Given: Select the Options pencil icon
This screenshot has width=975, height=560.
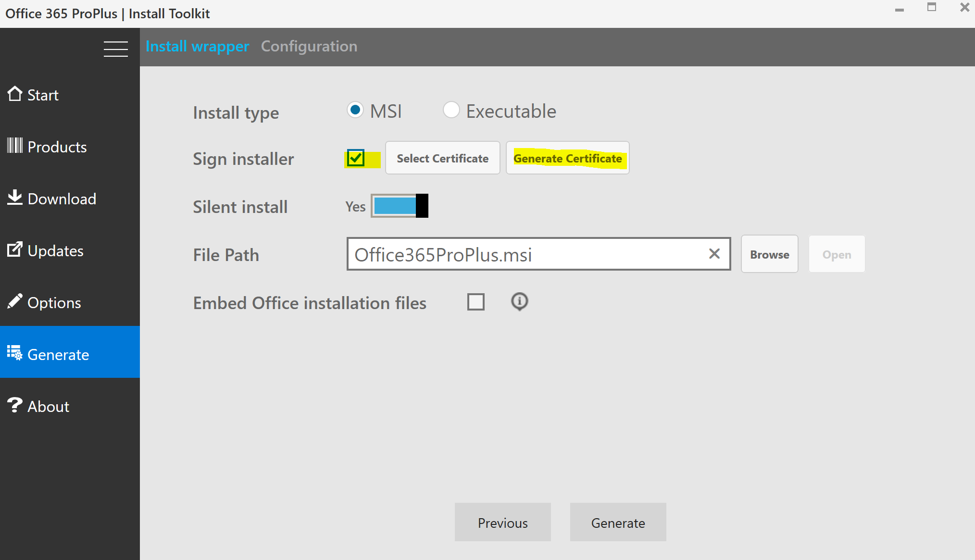Looking at the screenshot, I should [x=15, y=301].
